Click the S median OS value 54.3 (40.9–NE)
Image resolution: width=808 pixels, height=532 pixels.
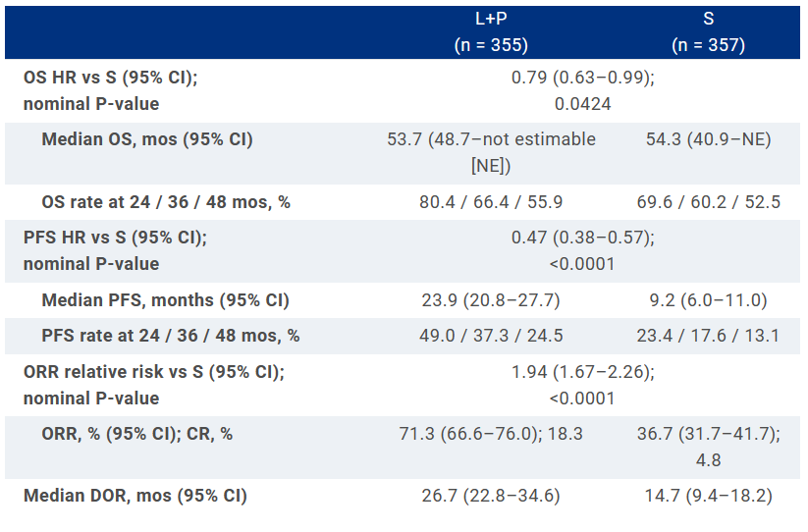pos(708,139)
